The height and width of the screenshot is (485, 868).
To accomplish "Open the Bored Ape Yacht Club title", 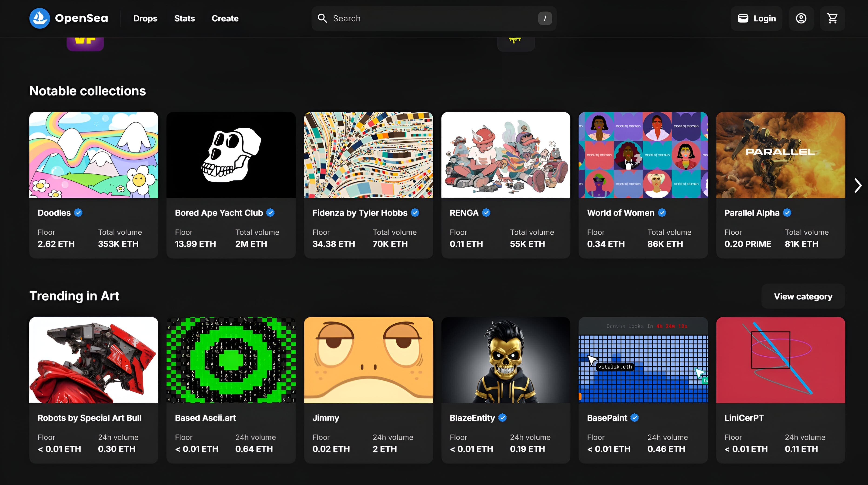I will point(219,213).
